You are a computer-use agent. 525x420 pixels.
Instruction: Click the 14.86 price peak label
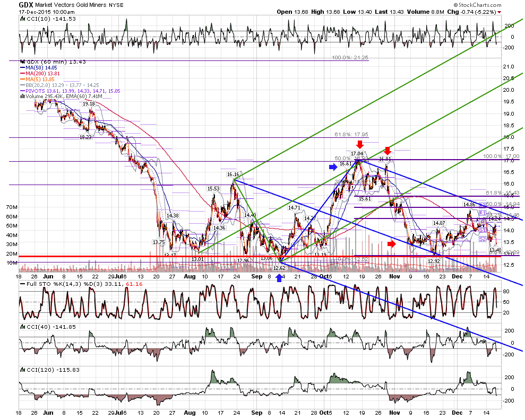pos(469,204)
